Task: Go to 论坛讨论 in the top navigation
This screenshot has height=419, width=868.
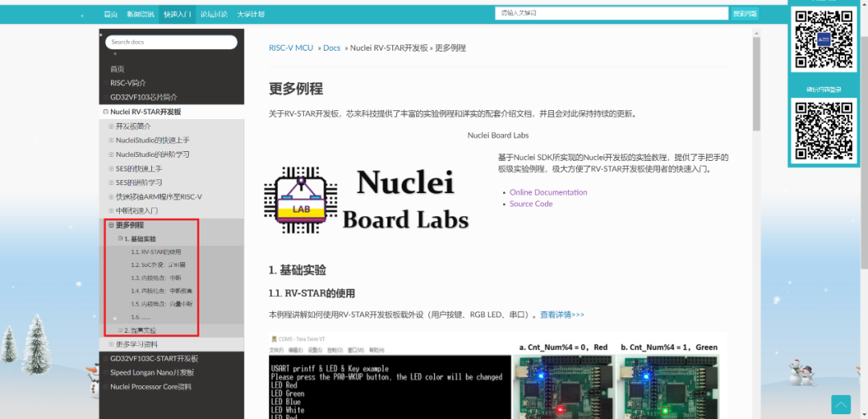Action: point(214,14)
